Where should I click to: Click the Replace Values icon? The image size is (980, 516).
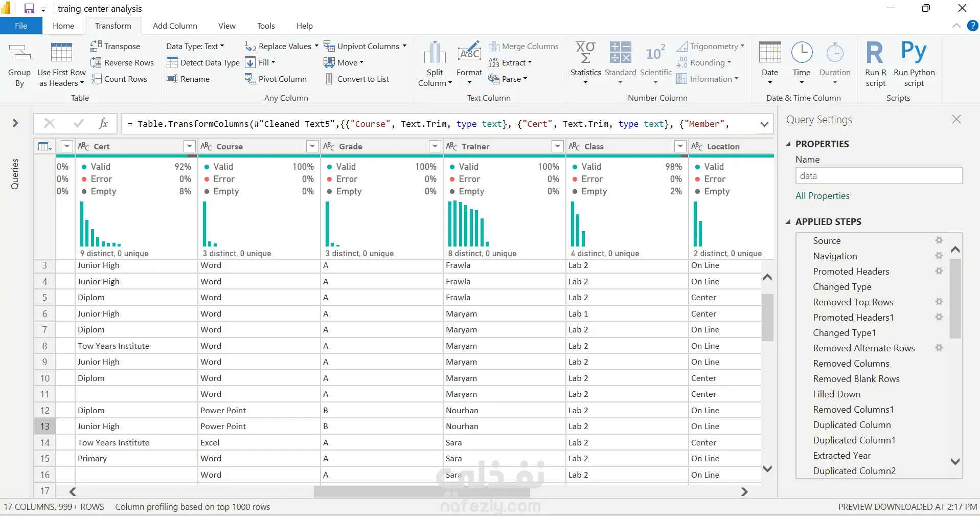250,46
